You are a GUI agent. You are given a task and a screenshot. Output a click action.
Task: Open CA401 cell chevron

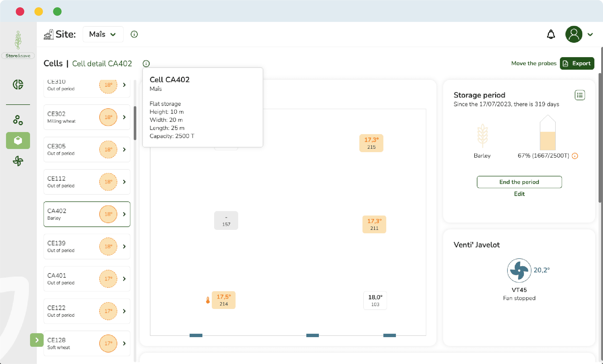124,279
